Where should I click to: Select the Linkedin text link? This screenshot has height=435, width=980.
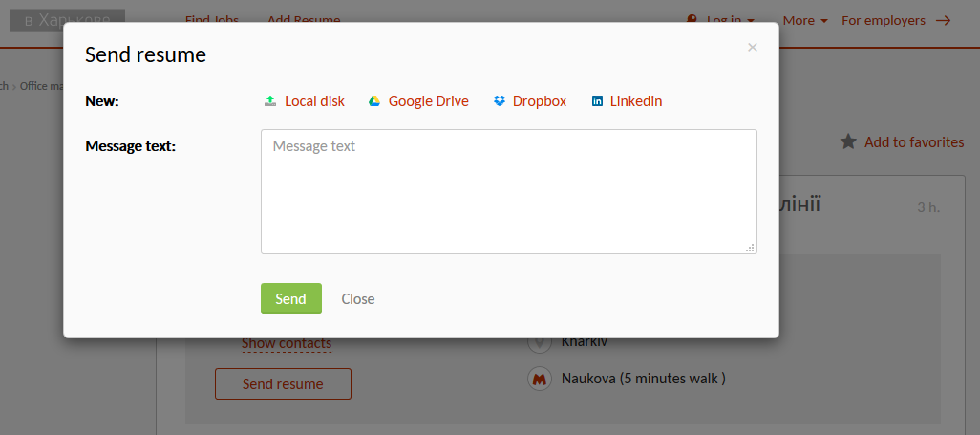(x=636, y=101)
